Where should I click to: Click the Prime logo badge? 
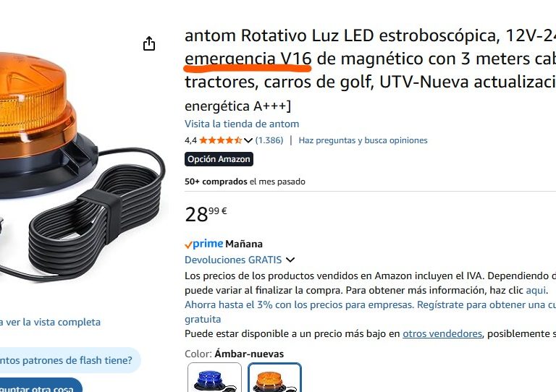coord(204,244)
